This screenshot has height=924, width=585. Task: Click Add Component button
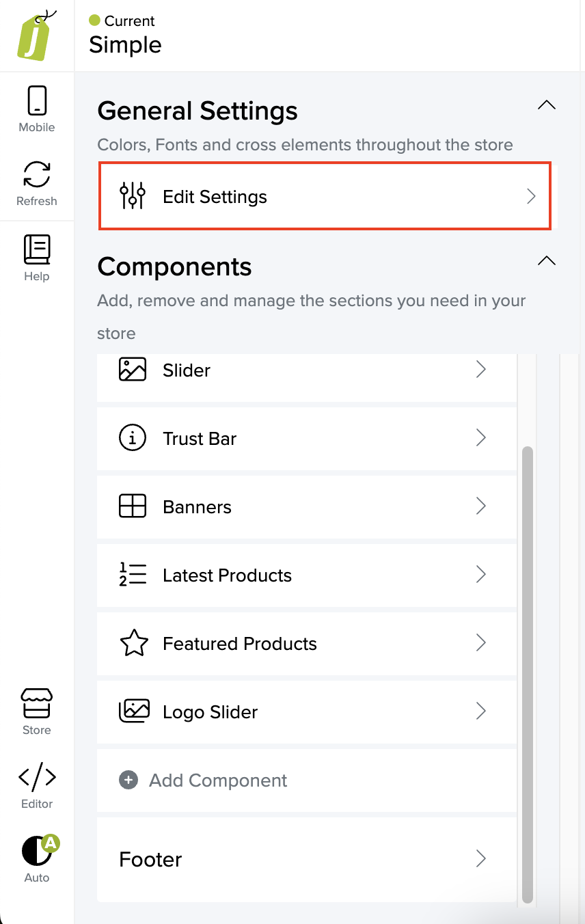point(218,780)
